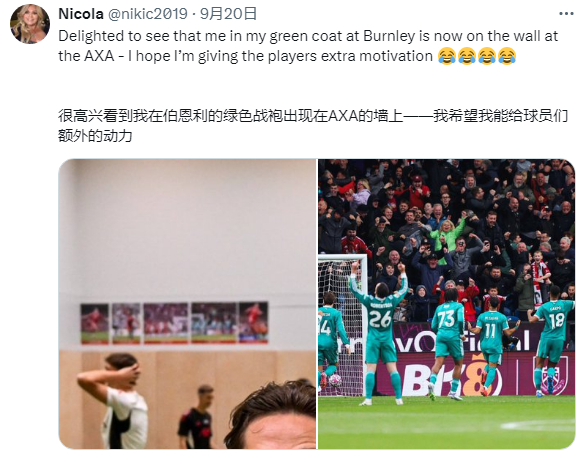This screenshot has height=457, width=587.
Task: Click the woman in the green coat
Action: (447, 234)
